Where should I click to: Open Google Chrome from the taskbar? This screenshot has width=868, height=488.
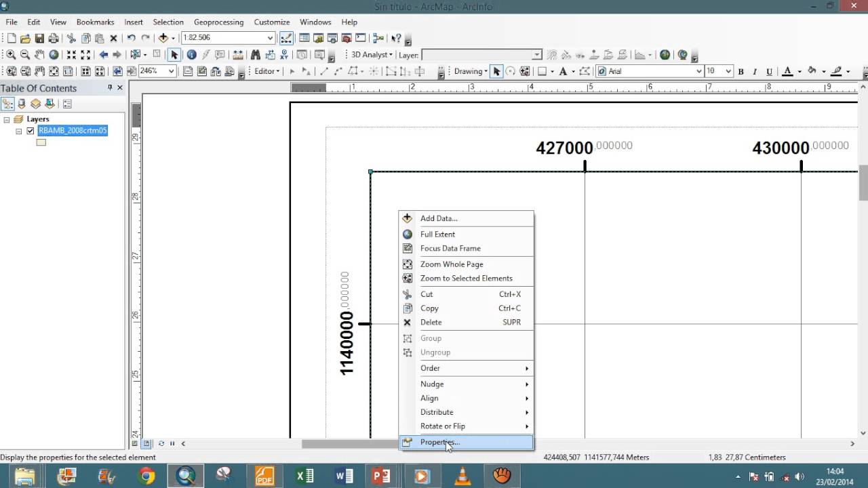pos(146,476)
